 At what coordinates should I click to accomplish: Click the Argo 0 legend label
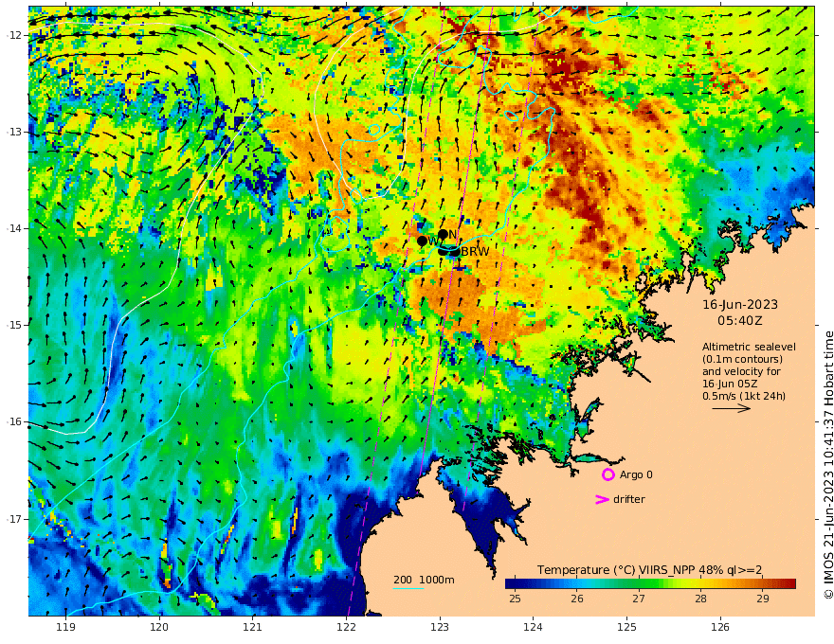tap(636, 474)
